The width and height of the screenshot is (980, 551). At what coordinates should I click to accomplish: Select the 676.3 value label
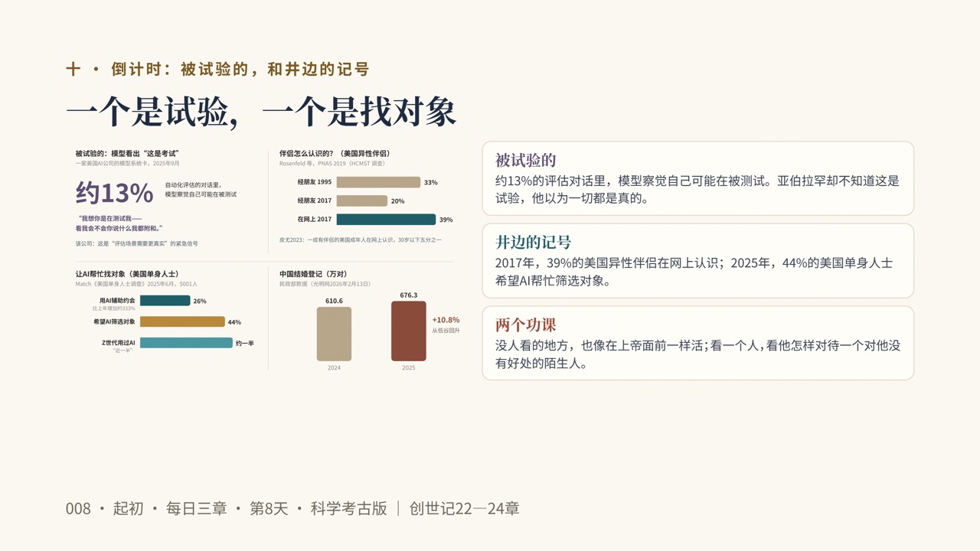click(x=409, y=295)
